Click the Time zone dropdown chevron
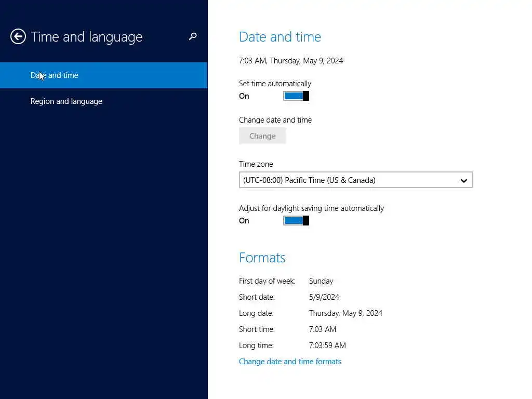The width and height of the screenshot is (532, 399). point(464,180)
